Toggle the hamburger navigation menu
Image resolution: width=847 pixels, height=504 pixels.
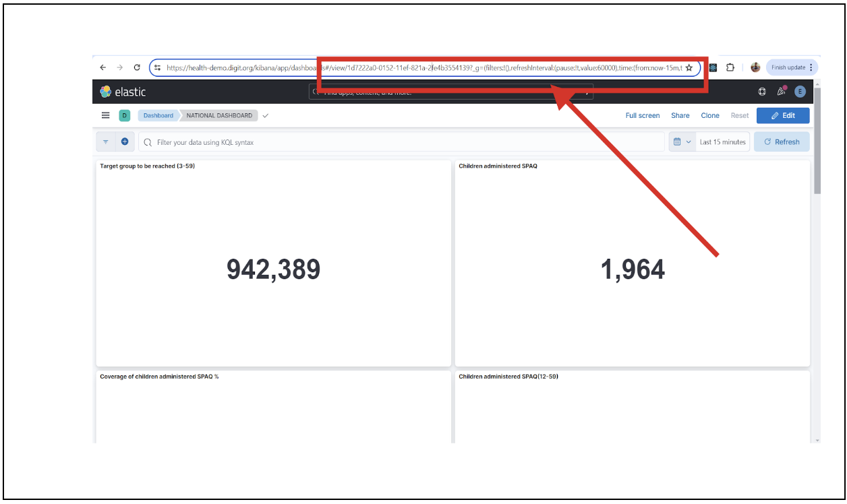[x=105, y=115]
